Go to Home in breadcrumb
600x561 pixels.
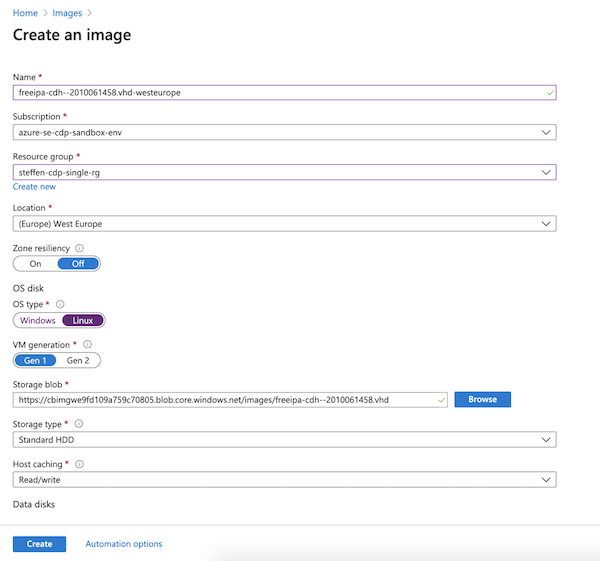(25, 13)
